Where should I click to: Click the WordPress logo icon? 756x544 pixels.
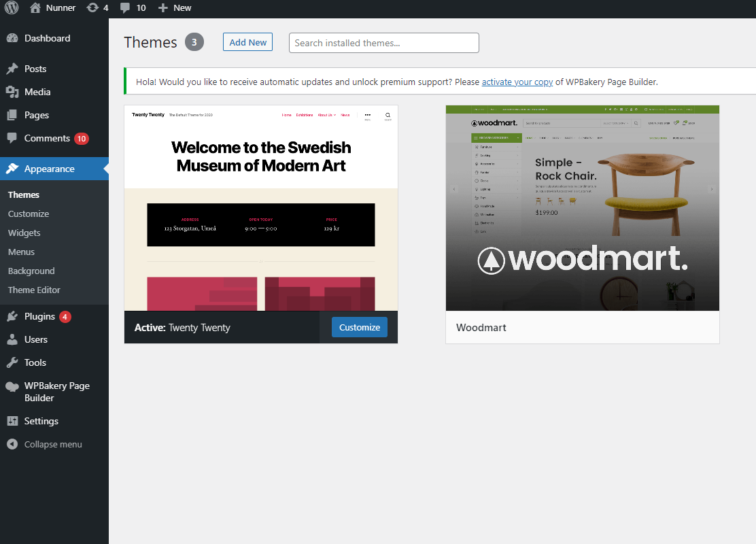click(x=12, y=7)
